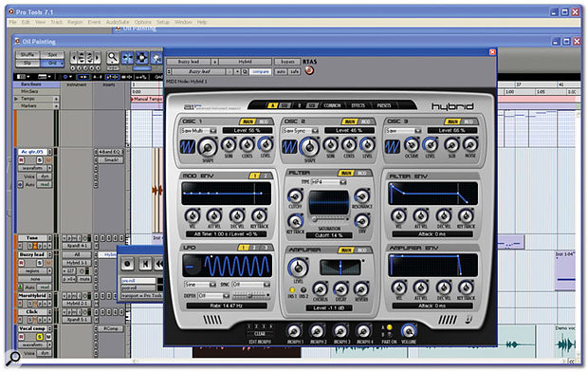Click the Osc 2 Shape knob
This screenshot has width=588, height=372.
click(309, 147)
